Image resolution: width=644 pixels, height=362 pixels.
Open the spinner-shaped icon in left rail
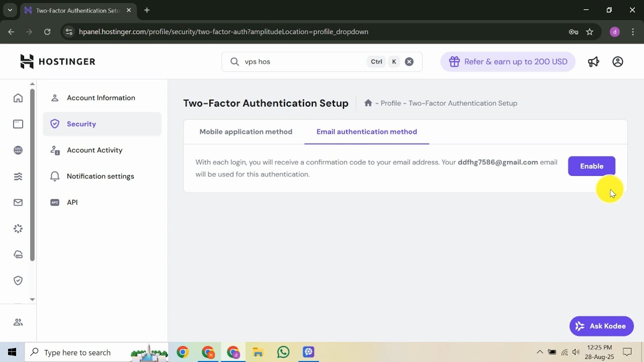tap(18, 229)
